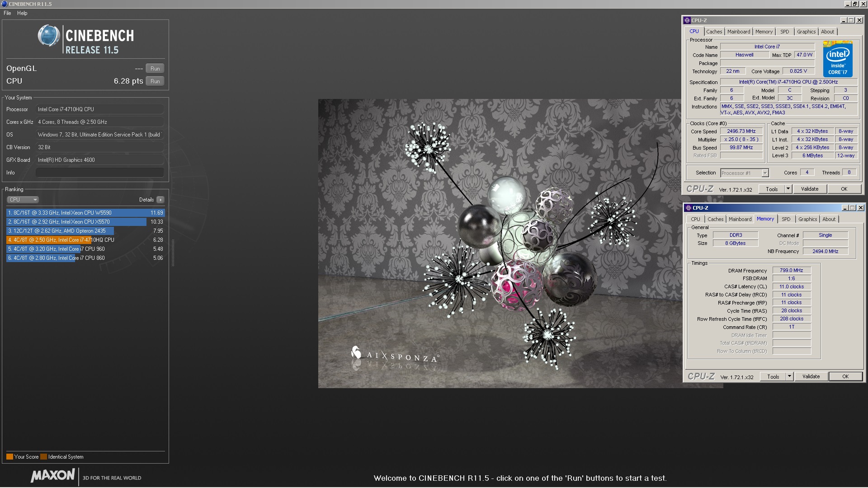
Task: Open About tab in bottom CPU-Z window
Action: pyautogui.click(x=829, y=219)
